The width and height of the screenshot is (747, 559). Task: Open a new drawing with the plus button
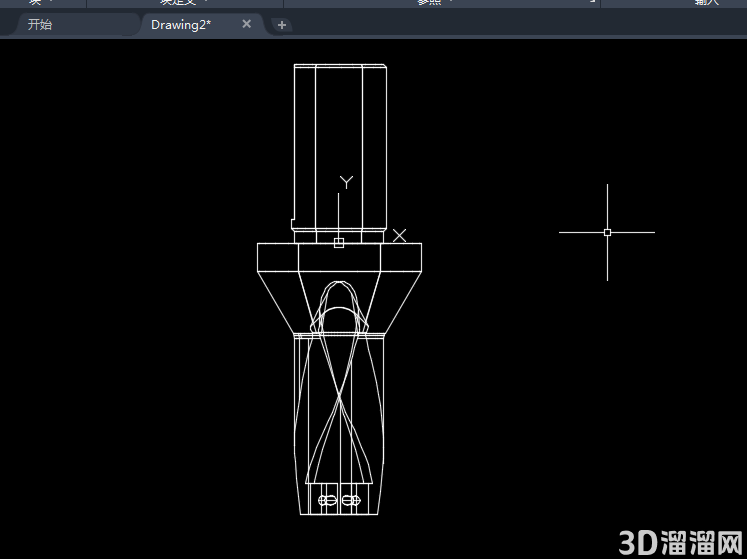point(282,25)
